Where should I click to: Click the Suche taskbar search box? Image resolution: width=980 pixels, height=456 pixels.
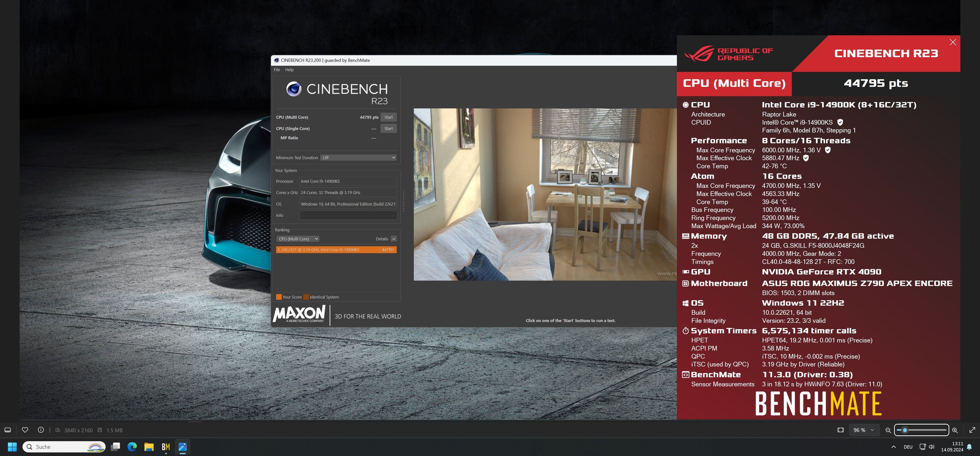point(64,447)
